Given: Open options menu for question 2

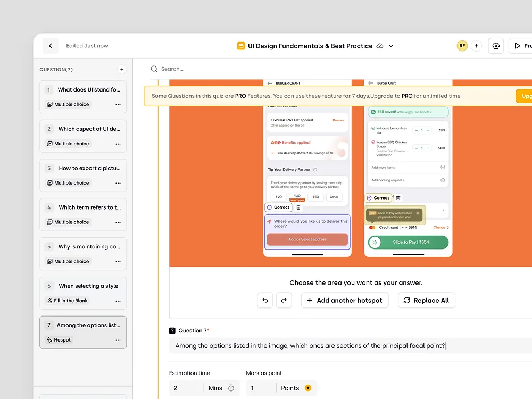Looking at the screenshot, I should [x=118, y=144].
